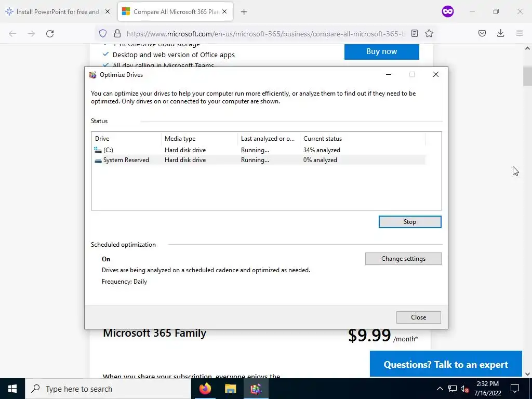This screenshot has width=532, height=399.
Task: Close Optimize Drives with title bar X
Action: (x=436, y=75)
